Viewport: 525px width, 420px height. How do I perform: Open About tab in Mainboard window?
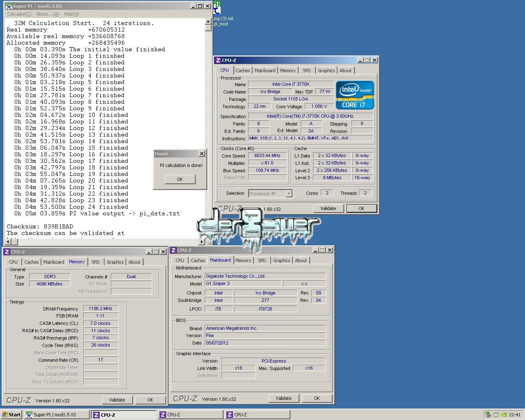(301, 260)
